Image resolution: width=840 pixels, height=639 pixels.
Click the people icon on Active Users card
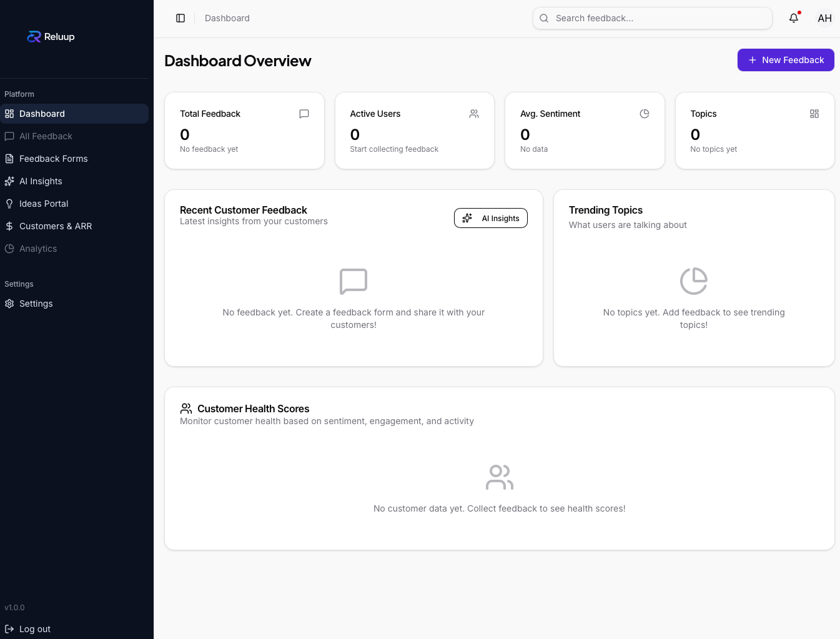point(474,114)
